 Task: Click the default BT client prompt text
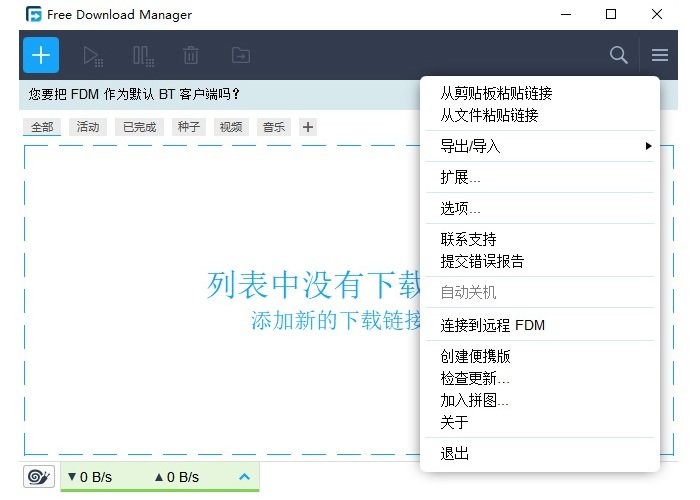[x=134, y=94]
